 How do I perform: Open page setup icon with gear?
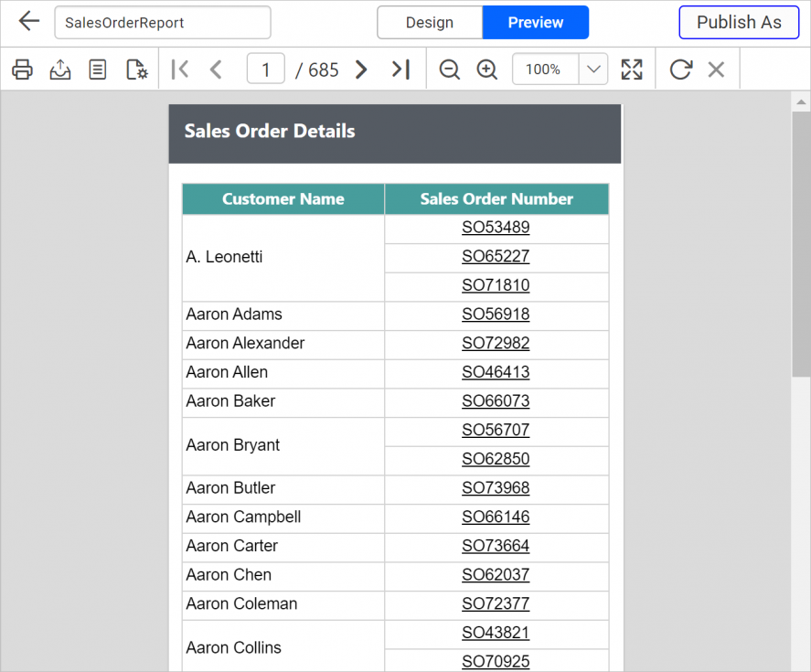(136, 69)
